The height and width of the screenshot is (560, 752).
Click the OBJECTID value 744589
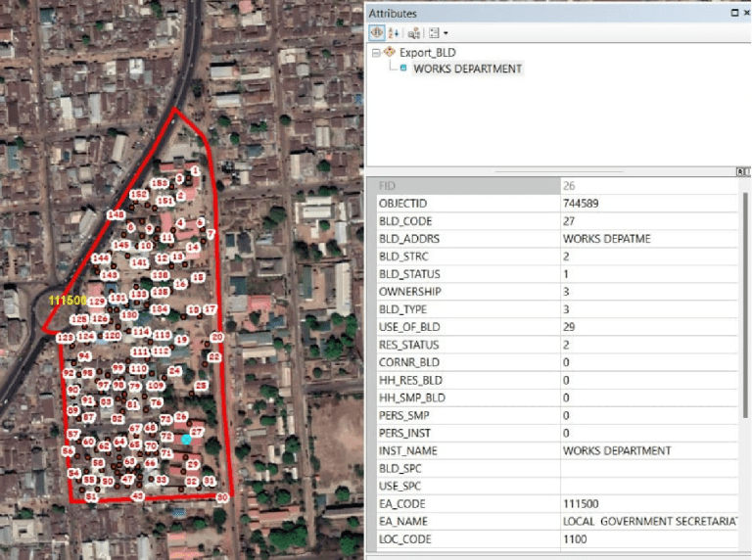pos(649,204)
